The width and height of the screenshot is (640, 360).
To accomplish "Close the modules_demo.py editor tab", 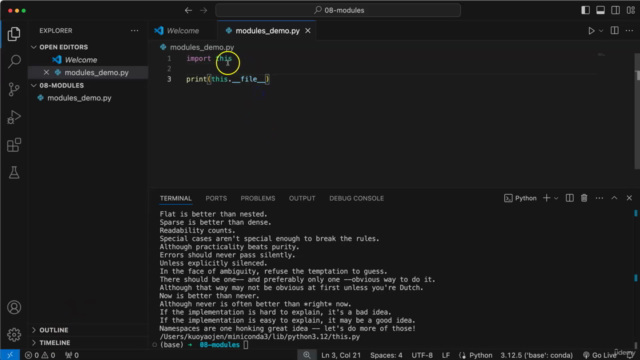I will [x=308, y=31].
